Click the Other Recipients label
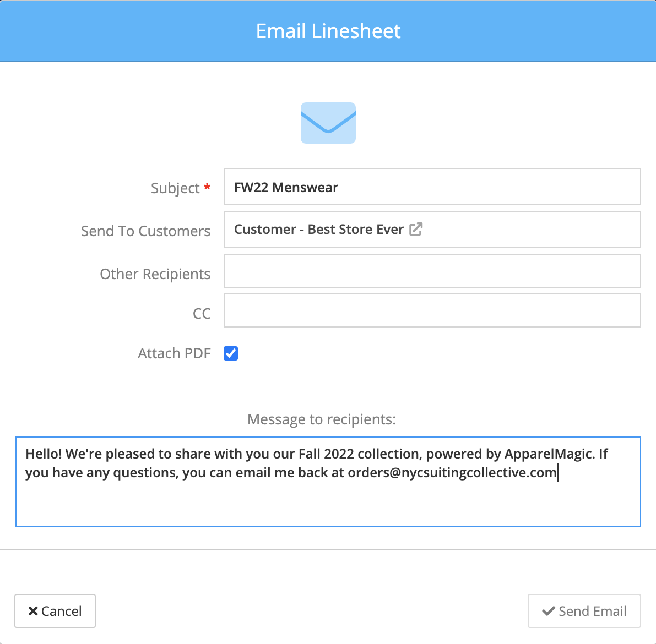This screenshot has width=656, height=644. [155, 274]
